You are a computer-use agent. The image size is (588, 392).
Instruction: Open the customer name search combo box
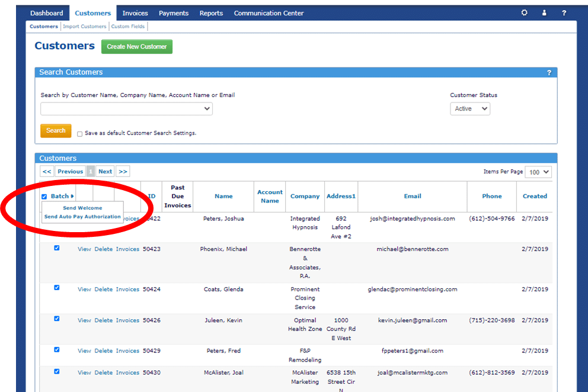pos(126,109)
